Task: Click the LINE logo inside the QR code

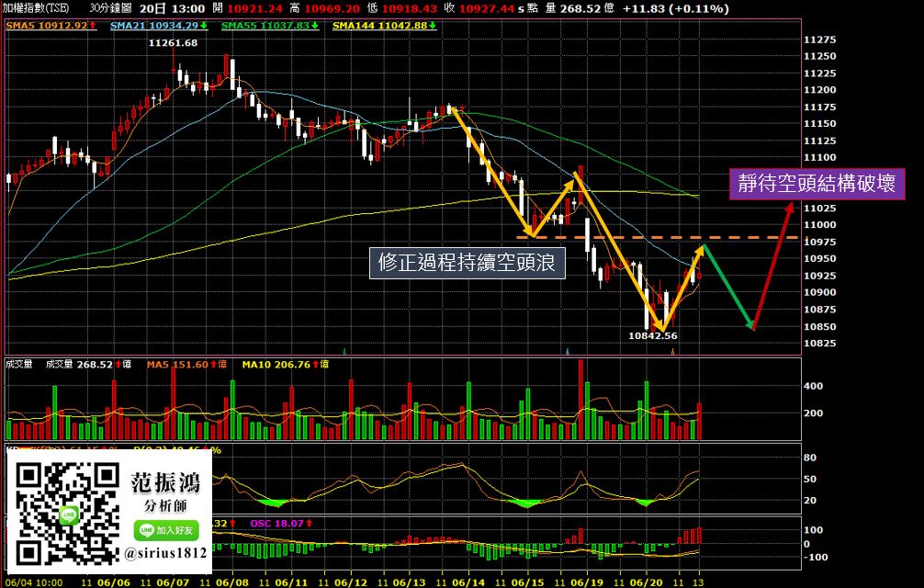Action: [69, 514]
